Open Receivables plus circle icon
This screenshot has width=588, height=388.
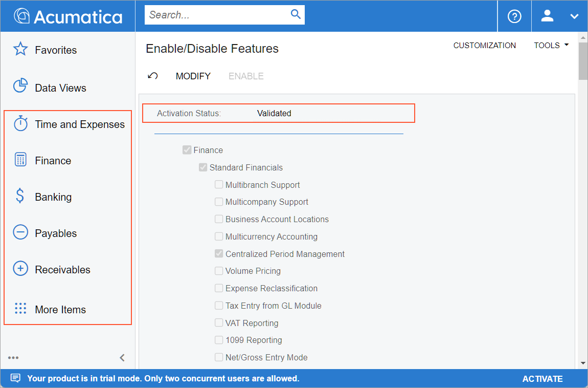20,269
